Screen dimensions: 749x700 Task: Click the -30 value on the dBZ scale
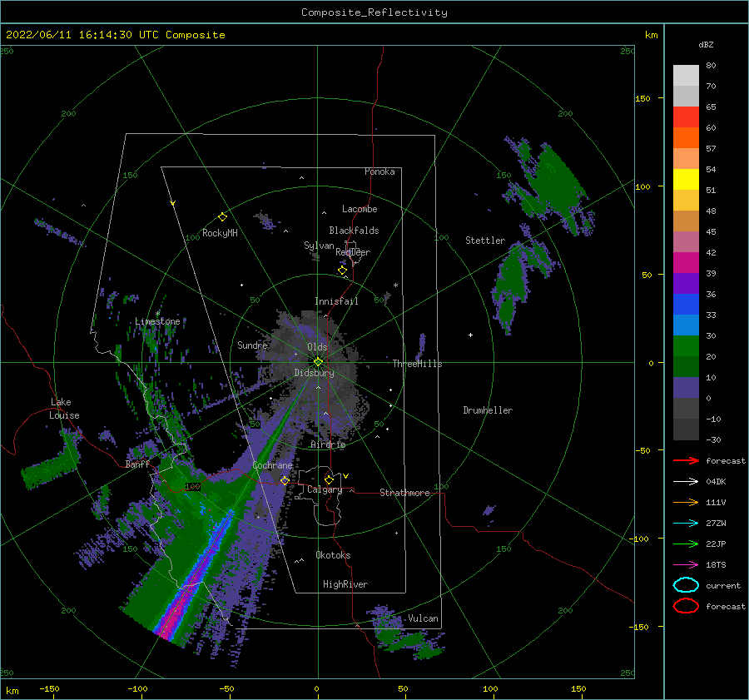point(713,439)
